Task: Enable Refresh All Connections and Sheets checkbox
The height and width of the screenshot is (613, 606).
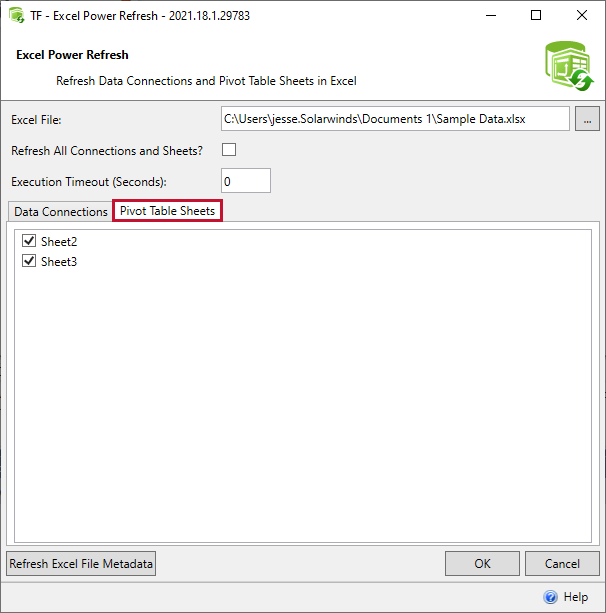Action: (x=229, y=150)
